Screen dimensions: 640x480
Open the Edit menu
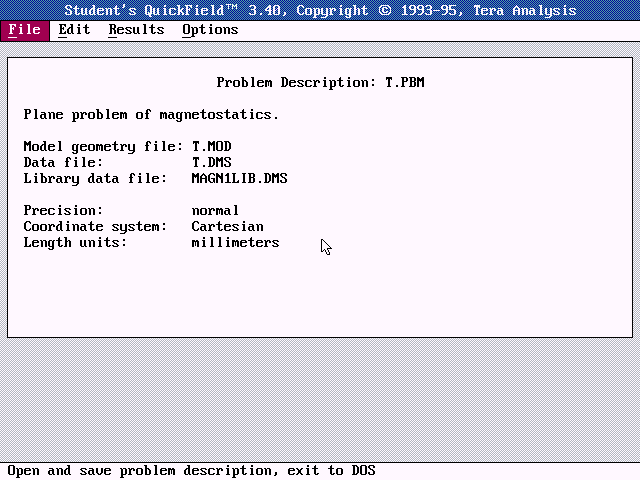pyautogui.click(x=74, y=30)
